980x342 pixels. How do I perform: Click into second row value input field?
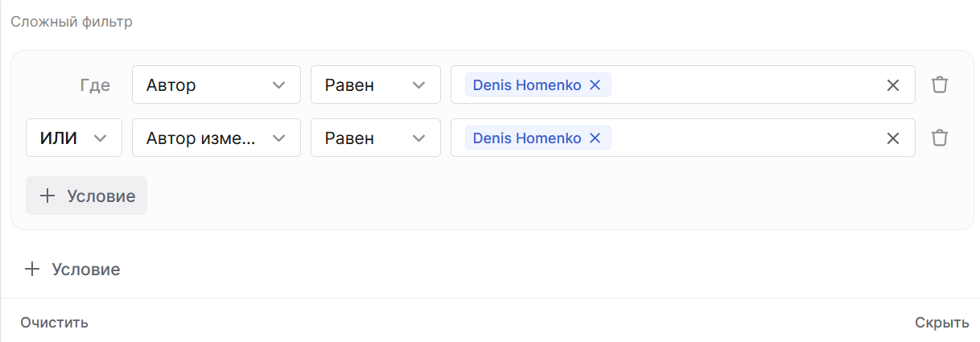pyautogui.click(x=740, y=138)
